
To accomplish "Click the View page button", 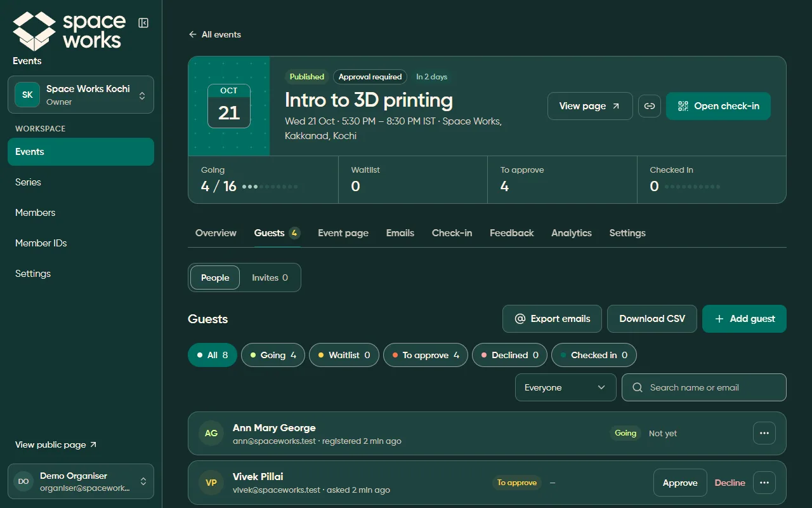I will coord(590,106).
